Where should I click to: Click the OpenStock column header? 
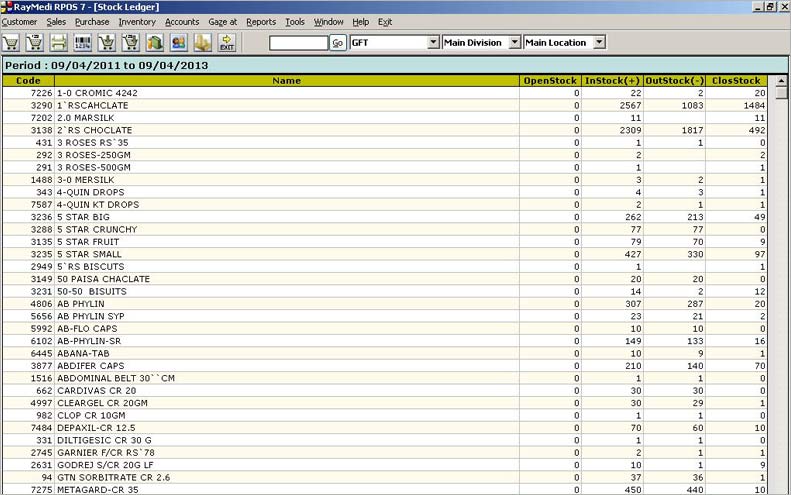(x=550, y=80)
